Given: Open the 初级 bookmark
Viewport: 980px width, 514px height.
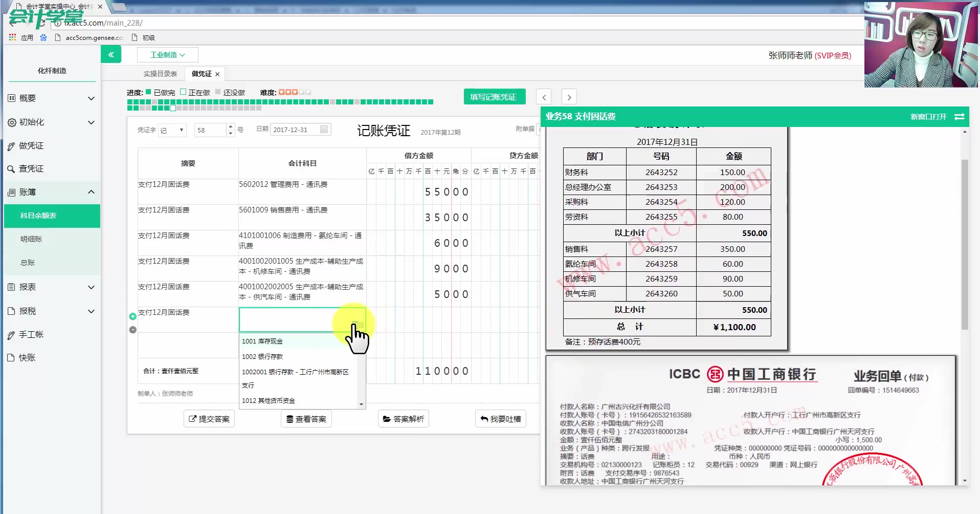Looking at the screenshot, I should (x=143, y=37).
